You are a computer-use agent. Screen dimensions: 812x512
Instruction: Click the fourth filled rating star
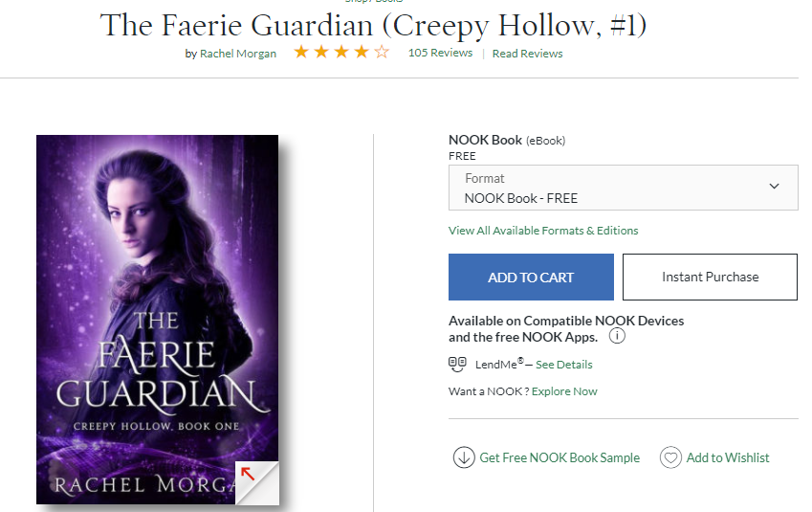click(x=362, y=52)
